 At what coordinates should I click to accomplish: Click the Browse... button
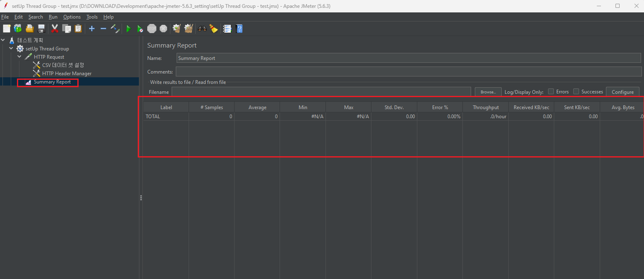click(488, 92)
